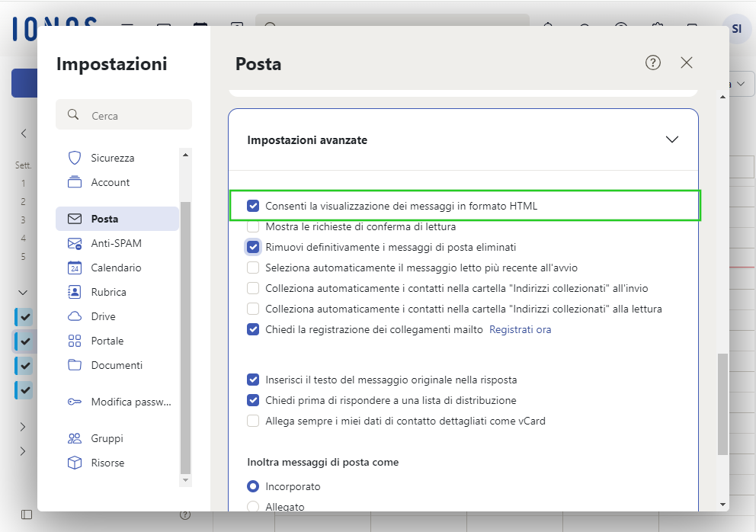Enable Mostra le richieste di conferma di lettura
This screenshot has width=756, height=532.
(x=253, y=226)
